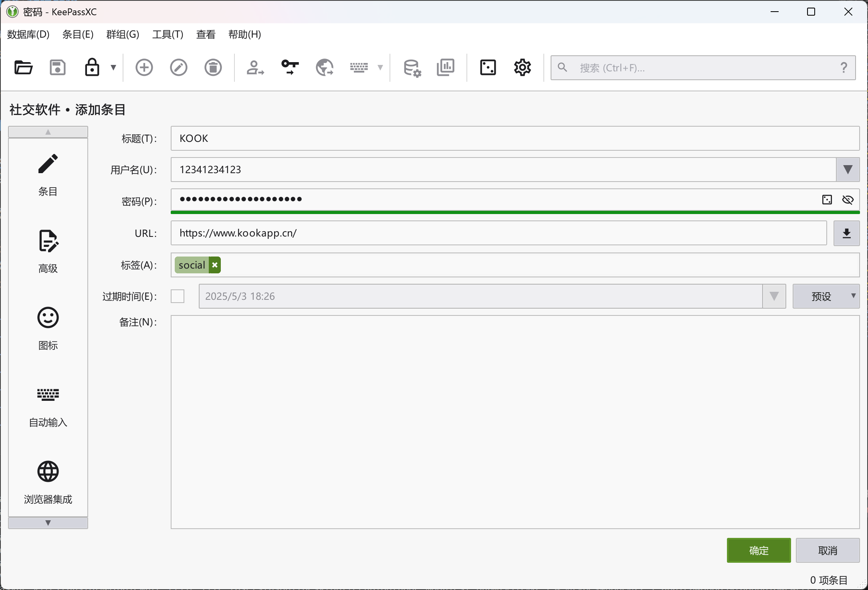The image size is (868, 590).
Task: Click the sidebar scroll down arrow
Action: 48,523
